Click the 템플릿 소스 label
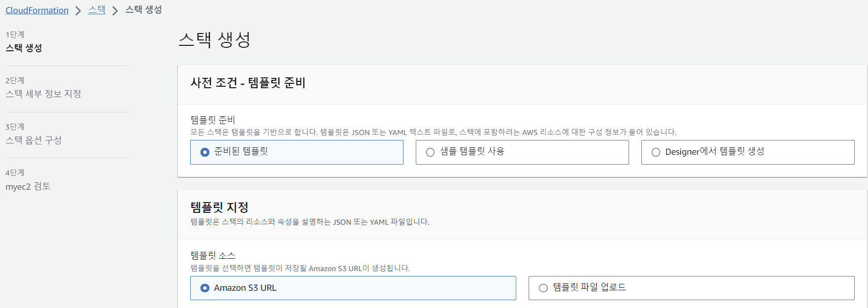Image resolution: width=868 pixels, height=308 pixels. tap(213, 255)
